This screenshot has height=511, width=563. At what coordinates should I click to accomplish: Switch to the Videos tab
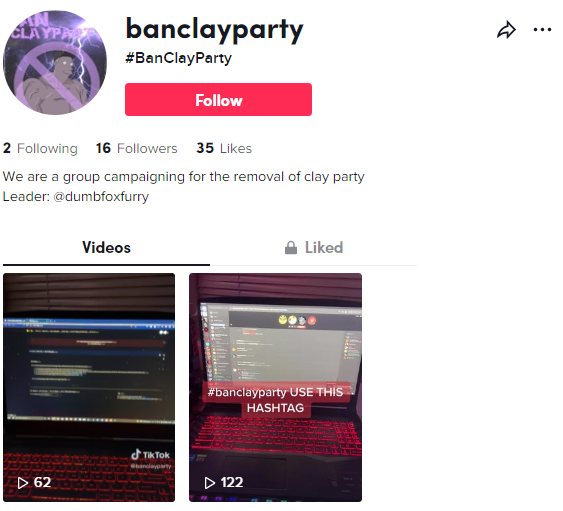tap(106, 247)
